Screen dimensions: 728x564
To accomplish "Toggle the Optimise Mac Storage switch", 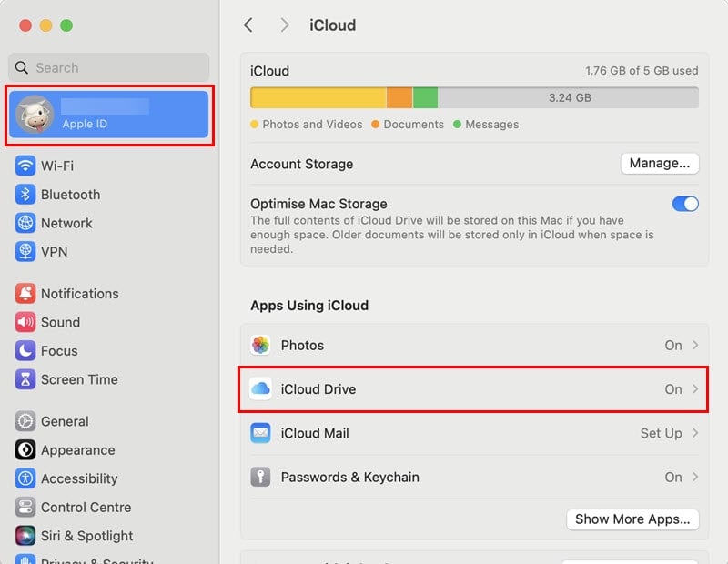I will pyautogui.click(x=685, y=204).
